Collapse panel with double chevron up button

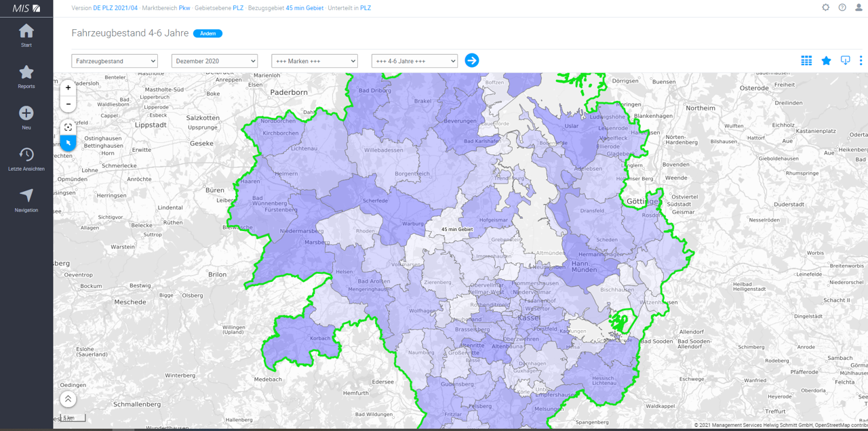[x=68, y=399]
